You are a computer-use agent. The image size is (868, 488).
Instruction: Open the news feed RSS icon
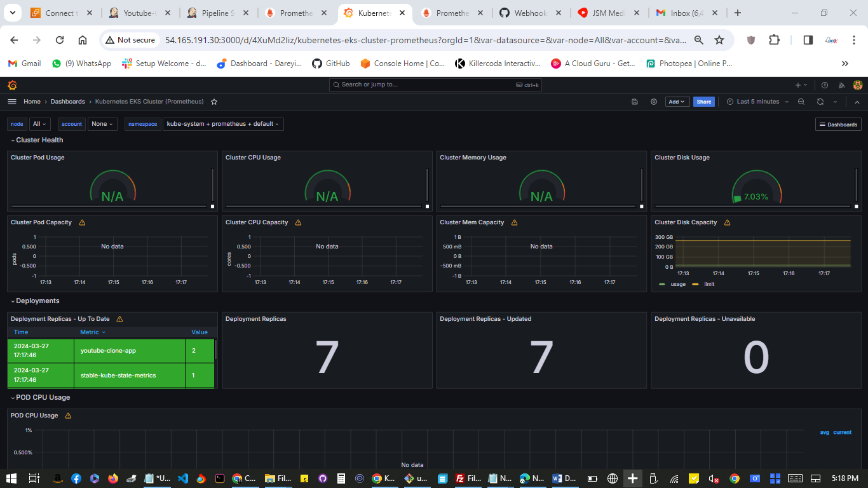[841, 85]
